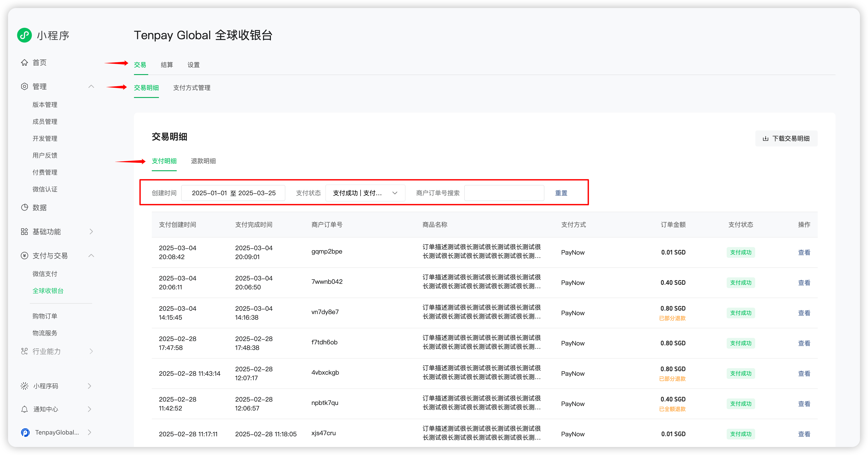Open the 支付状态 filter dropdown
The width and height of the screenshot is (868, 455).
[365, 193]
